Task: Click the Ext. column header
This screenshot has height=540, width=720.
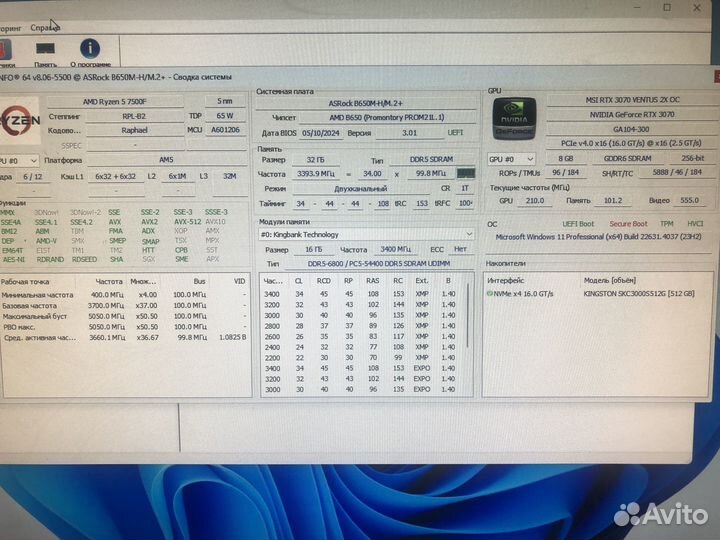Action: pos(422,281)
